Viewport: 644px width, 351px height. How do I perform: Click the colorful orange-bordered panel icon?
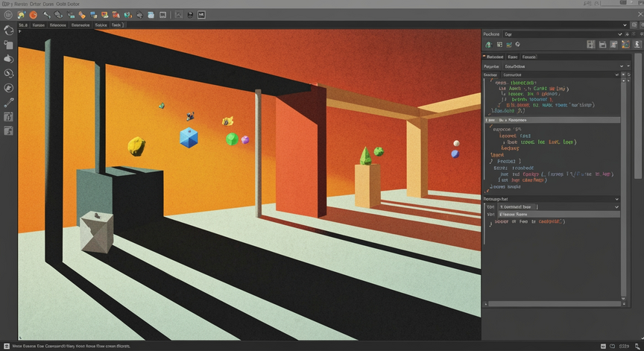625,44
